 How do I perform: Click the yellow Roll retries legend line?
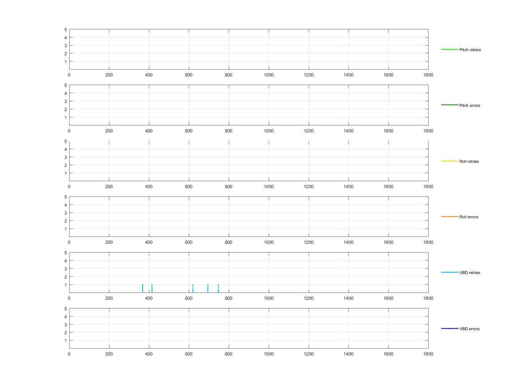tap(450, 161)
